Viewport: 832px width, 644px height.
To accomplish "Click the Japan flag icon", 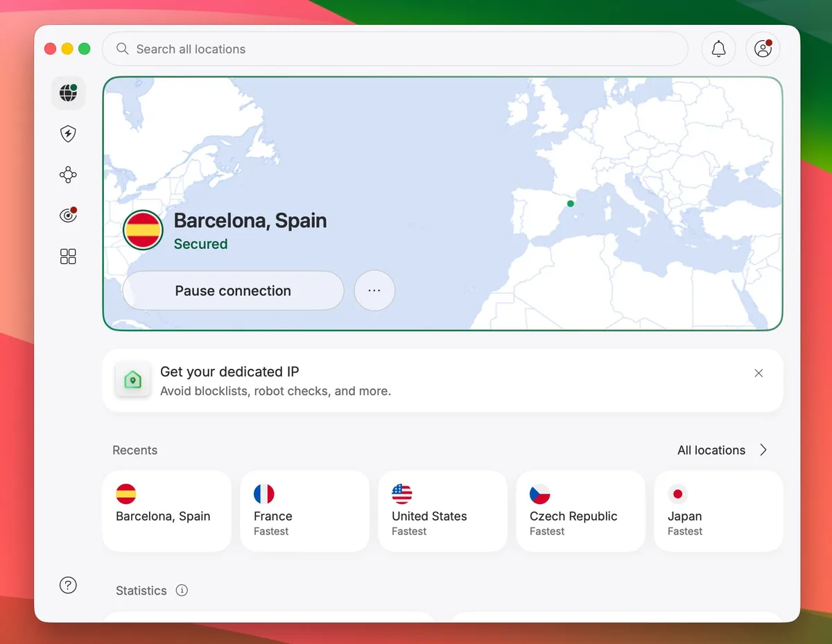I will tap(678, 494).
